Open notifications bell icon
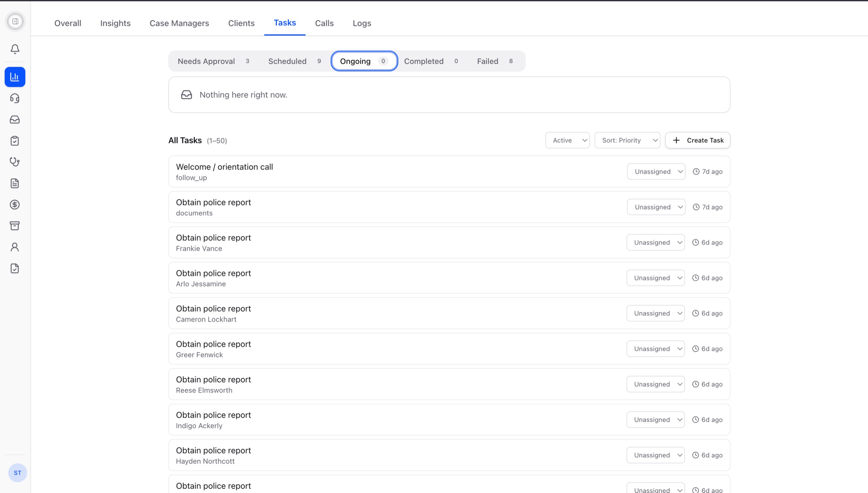Screen dimensions: 868x493 (15, 49)
